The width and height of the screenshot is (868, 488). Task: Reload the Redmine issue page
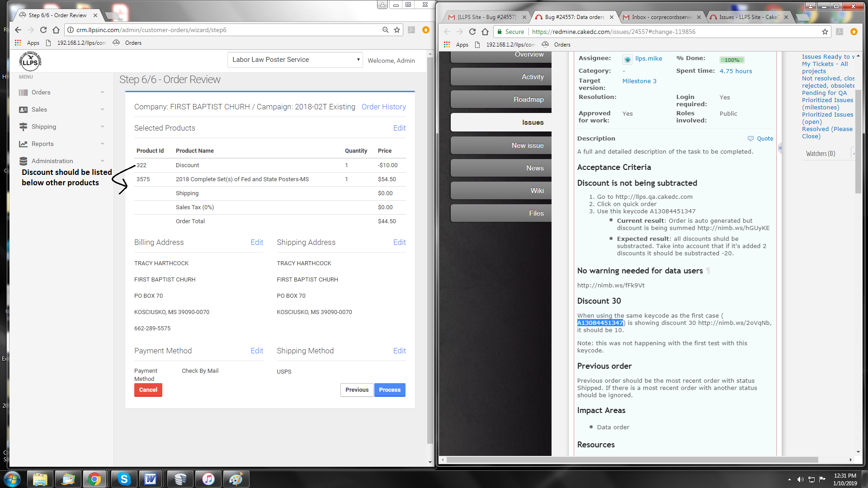point(472,32)
